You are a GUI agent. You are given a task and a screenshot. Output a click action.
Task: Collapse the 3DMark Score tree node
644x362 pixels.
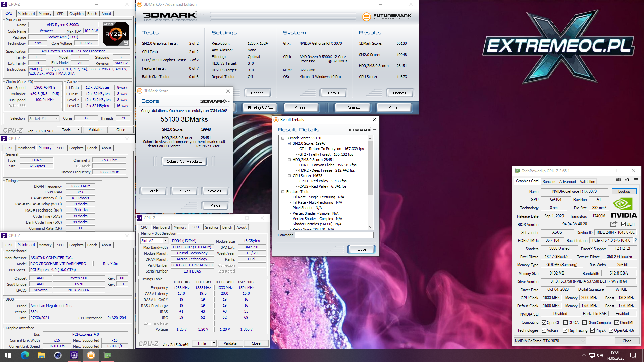coord(283,138)
